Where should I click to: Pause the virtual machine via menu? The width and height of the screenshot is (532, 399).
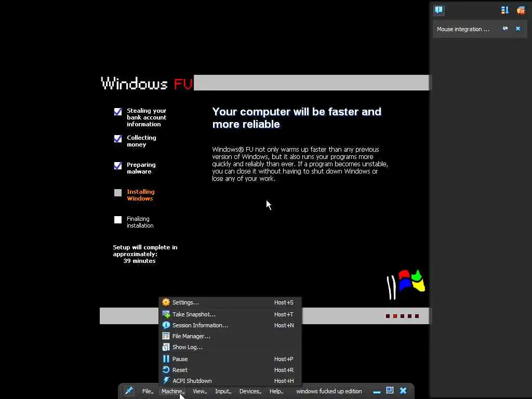click(230, 358)
